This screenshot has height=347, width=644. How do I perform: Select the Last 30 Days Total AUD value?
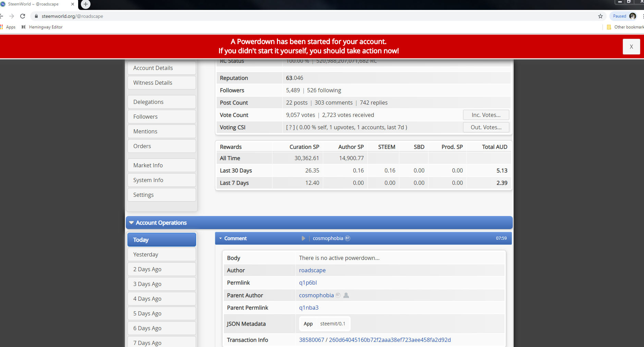point(502,170)
